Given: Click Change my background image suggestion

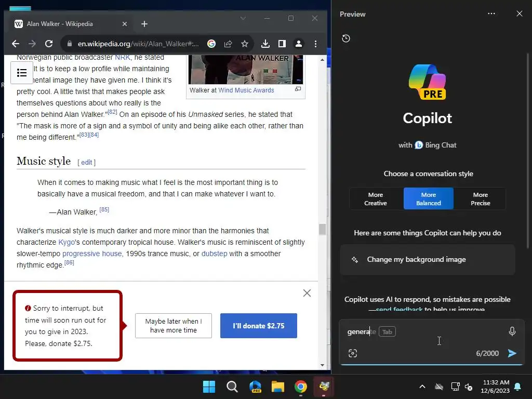Looking at the screenshot, I should coord(428,260).
